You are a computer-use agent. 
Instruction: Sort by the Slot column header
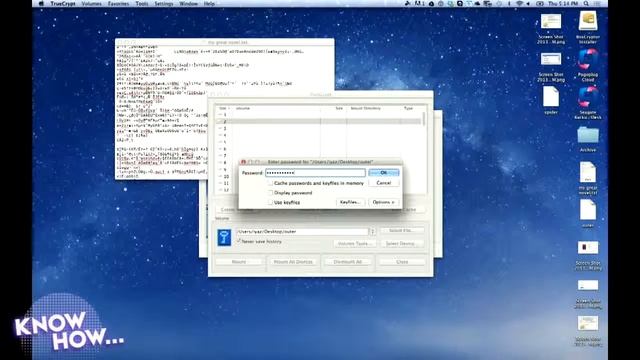224,108
